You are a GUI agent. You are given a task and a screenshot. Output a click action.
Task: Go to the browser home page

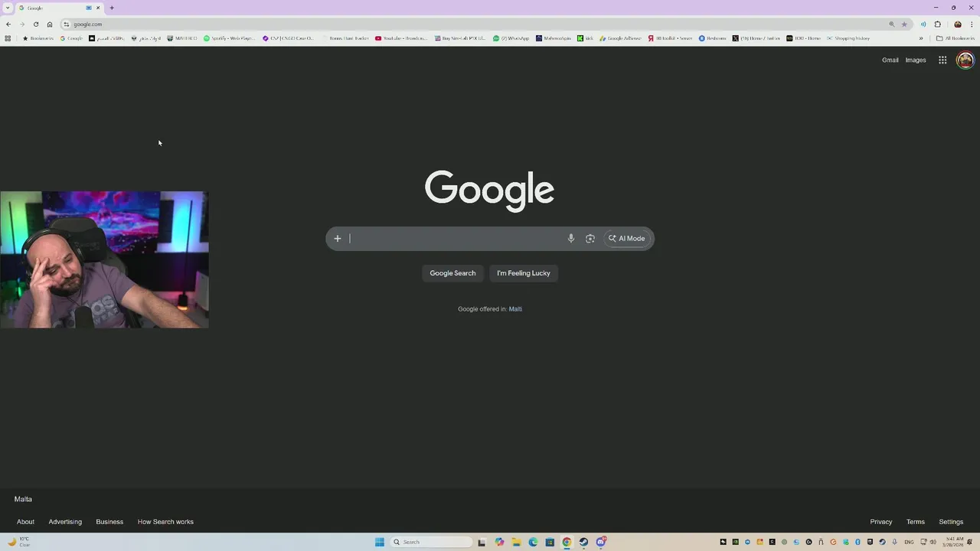pyautogui.click(x=50, y=24)
